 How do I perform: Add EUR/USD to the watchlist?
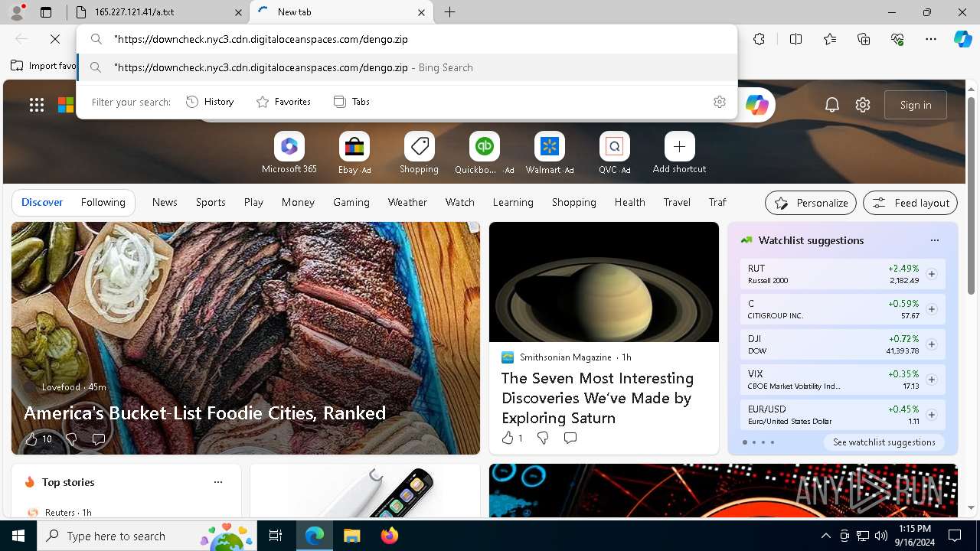point(932,415)
